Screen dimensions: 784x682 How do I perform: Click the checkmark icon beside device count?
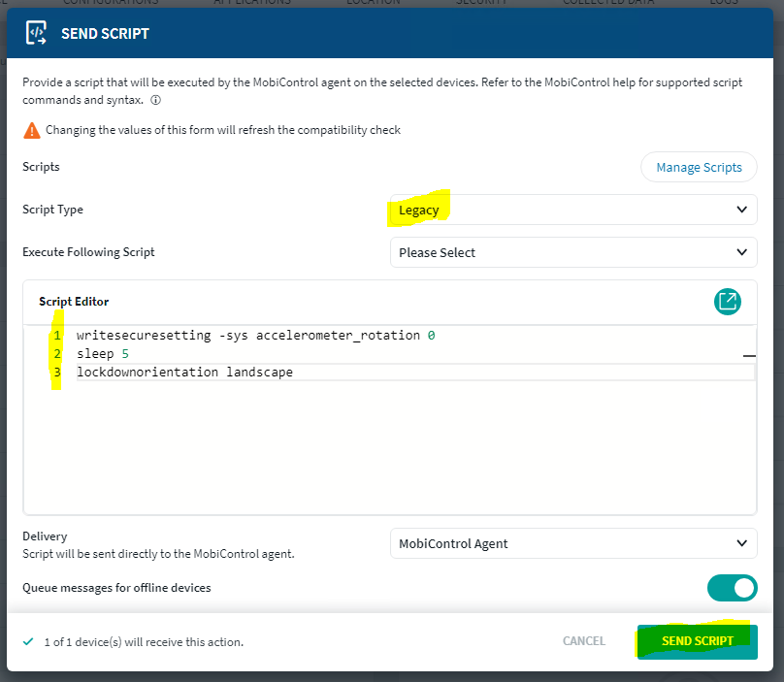28,641
